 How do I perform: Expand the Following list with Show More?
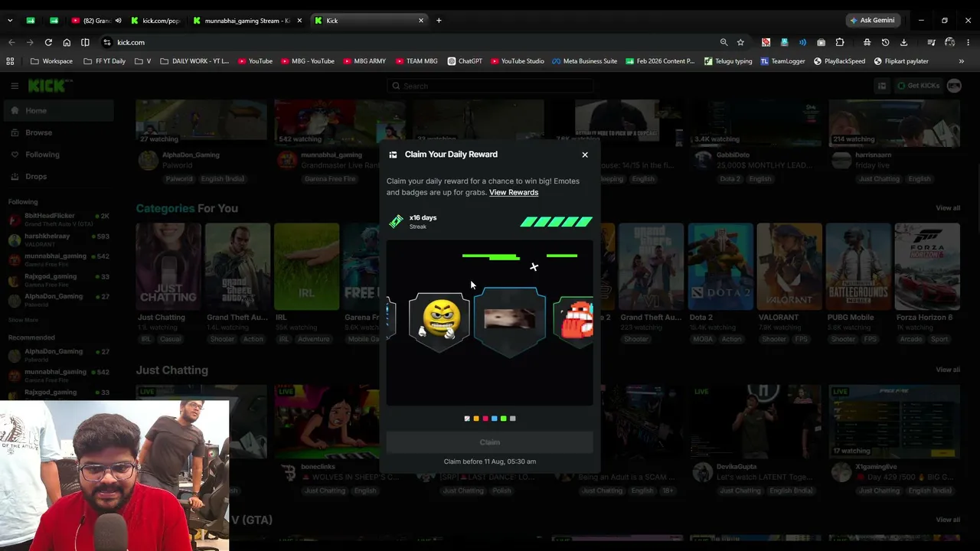coord(23,320)
